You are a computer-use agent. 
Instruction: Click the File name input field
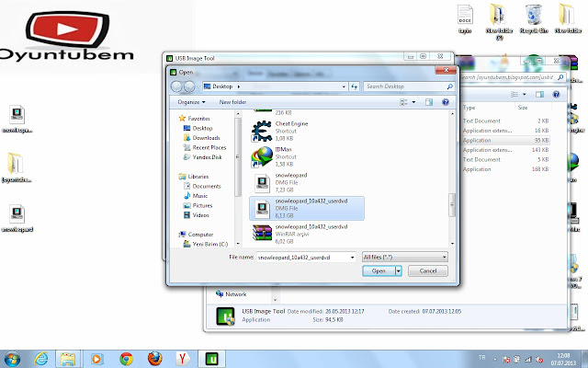click(x=303, y=258)
